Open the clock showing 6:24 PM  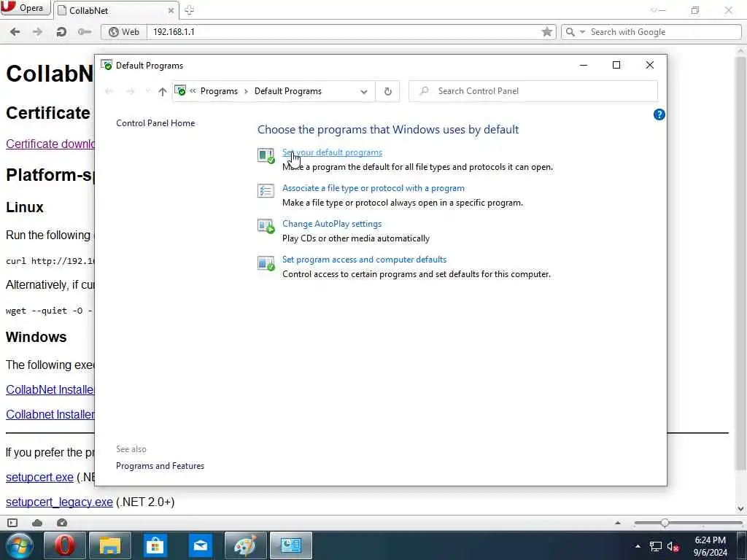[x=711, y=546]
